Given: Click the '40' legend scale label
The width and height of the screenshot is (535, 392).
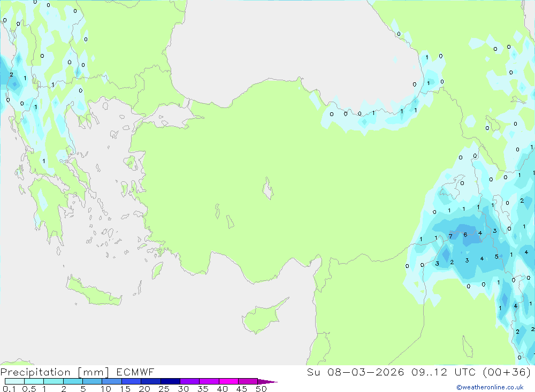Looking at the screenshot, I should point(222,389).
